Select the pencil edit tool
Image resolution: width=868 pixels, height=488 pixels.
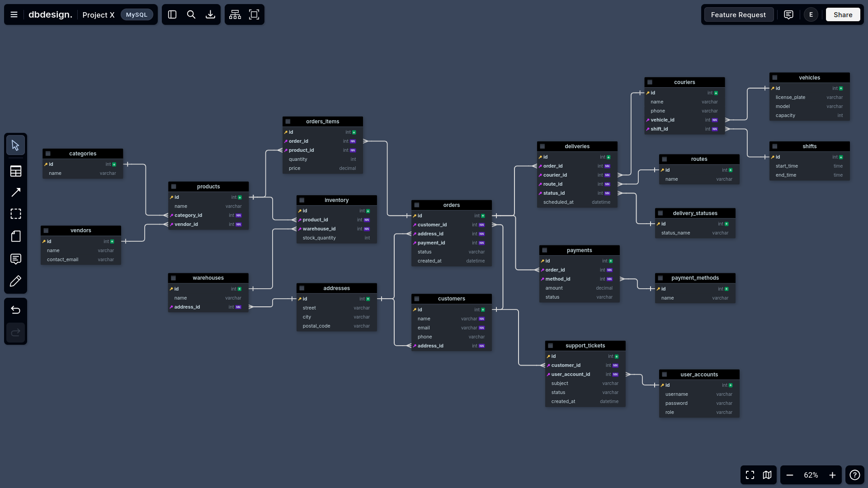(x=15, y=281)
